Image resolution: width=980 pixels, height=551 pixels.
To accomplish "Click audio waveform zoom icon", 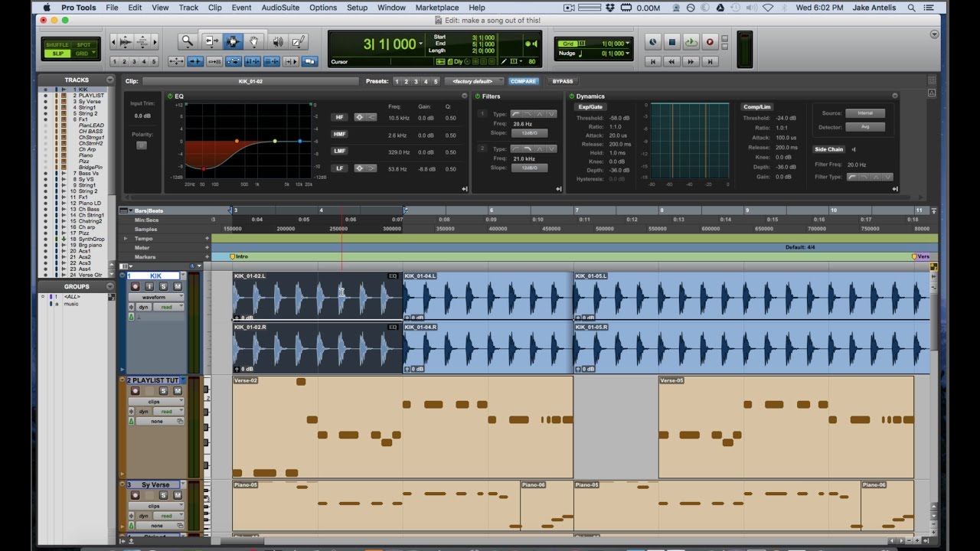I will point(126,41).
